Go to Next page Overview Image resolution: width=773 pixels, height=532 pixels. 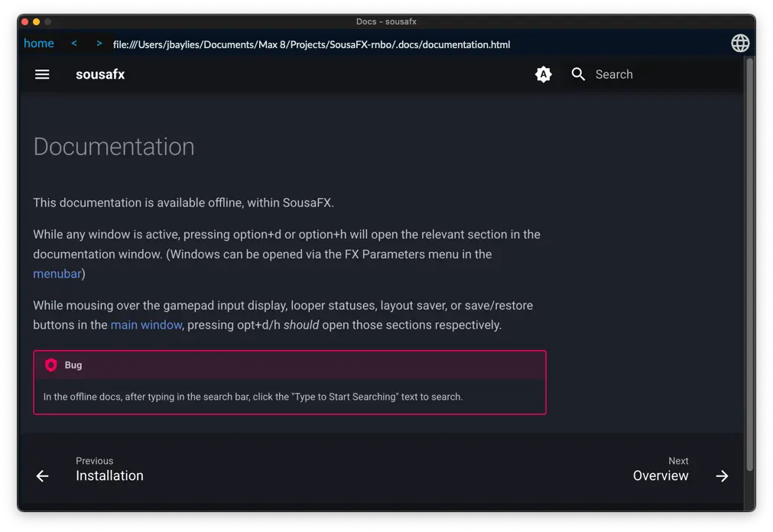click(x=660, y=475)
